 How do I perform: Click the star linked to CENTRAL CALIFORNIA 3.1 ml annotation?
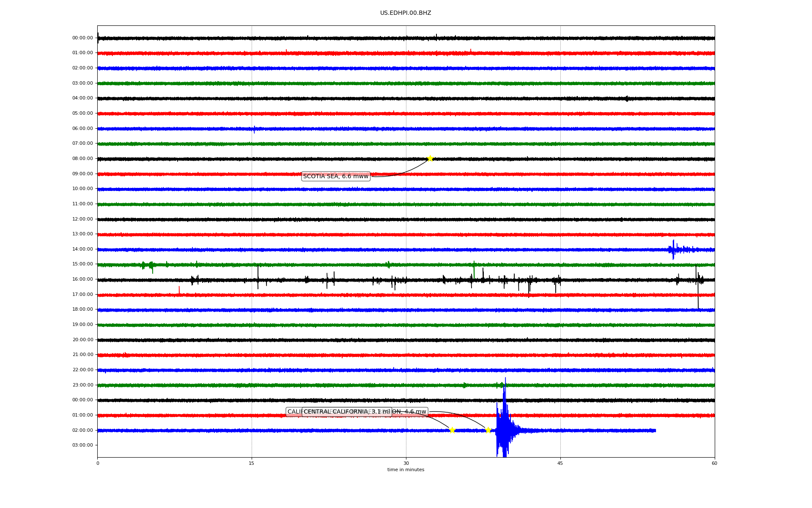tap(452, 430)
